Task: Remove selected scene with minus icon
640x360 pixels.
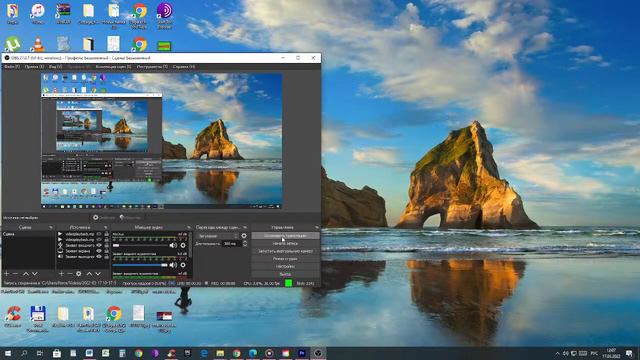Action: coord(16,273)
